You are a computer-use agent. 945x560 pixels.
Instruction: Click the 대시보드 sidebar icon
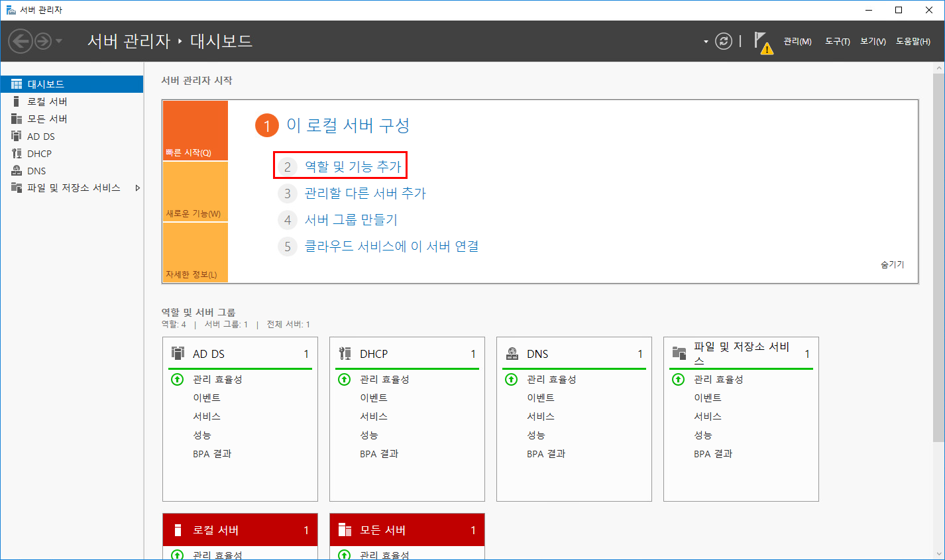point(17,84)
